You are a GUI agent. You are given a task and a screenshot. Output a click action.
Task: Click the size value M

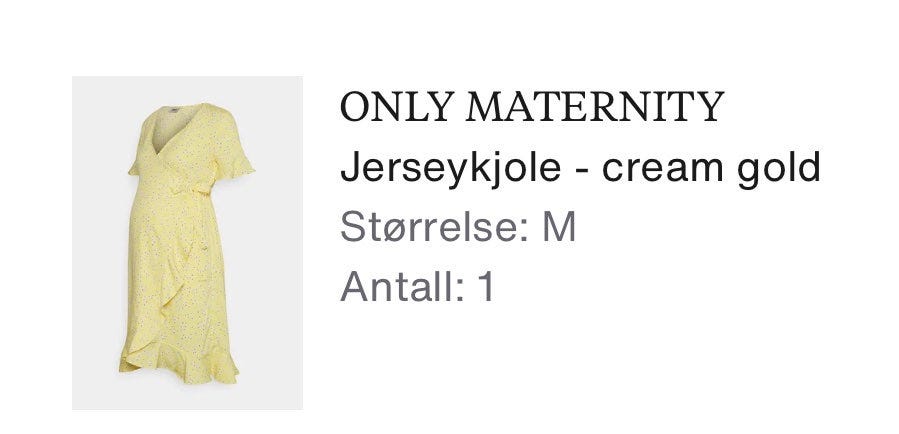[x=559, y=227]
